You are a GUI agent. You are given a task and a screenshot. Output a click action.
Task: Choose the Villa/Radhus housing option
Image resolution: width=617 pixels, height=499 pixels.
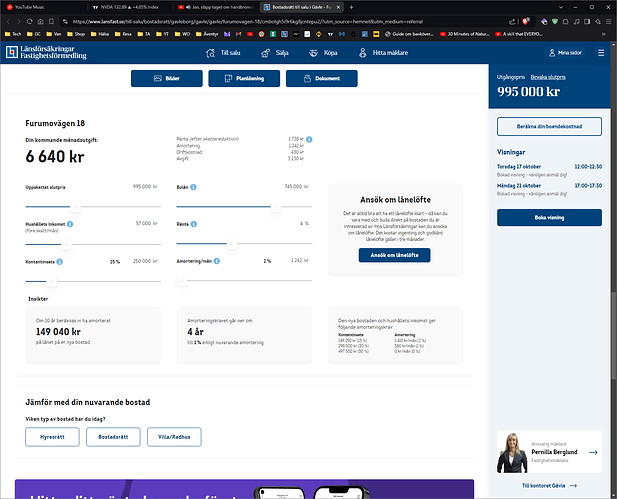click(174, 437)
